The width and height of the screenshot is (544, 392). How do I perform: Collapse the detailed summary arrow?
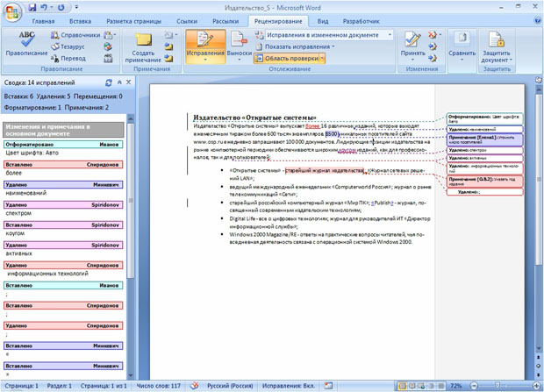click(x=119, y=82)
